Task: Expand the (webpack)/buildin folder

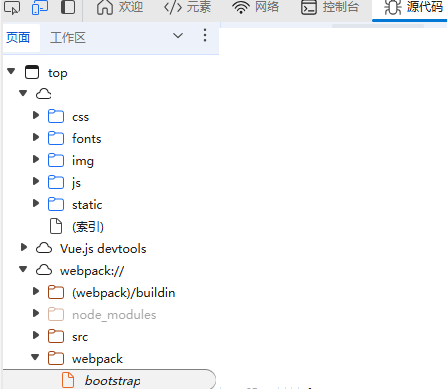Action: point(36,291)
